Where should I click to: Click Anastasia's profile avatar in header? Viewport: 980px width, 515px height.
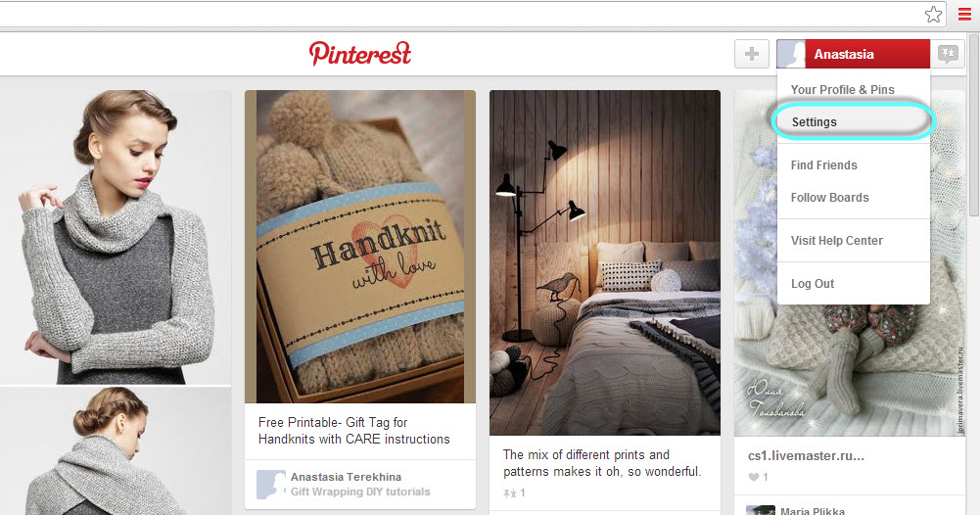pos(791,55)
